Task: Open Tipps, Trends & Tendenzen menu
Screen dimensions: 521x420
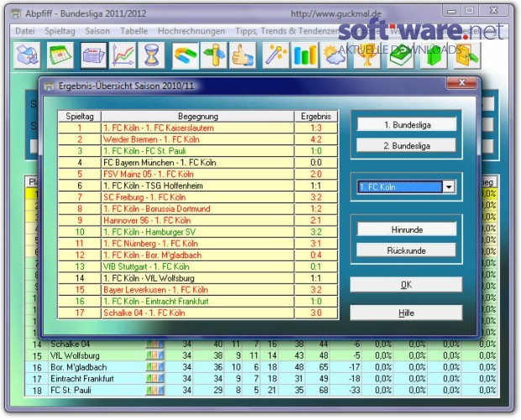Action: tap(287, 31)
